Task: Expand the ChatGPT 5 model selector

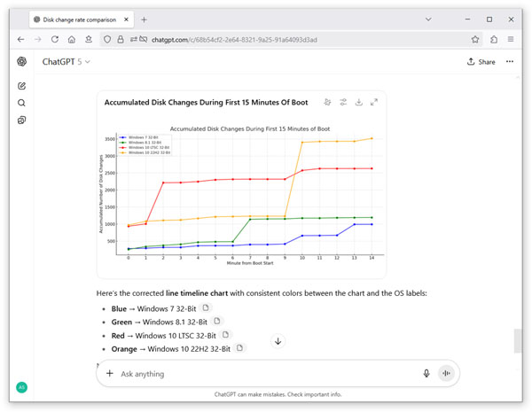Action: [x=66, y=62]
